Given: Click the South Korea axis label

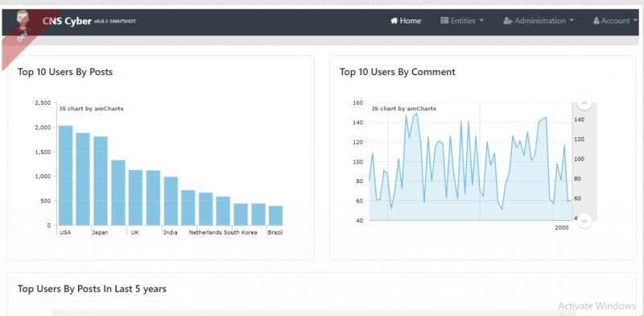Looking at the screenshot, I should coord(241,232).
